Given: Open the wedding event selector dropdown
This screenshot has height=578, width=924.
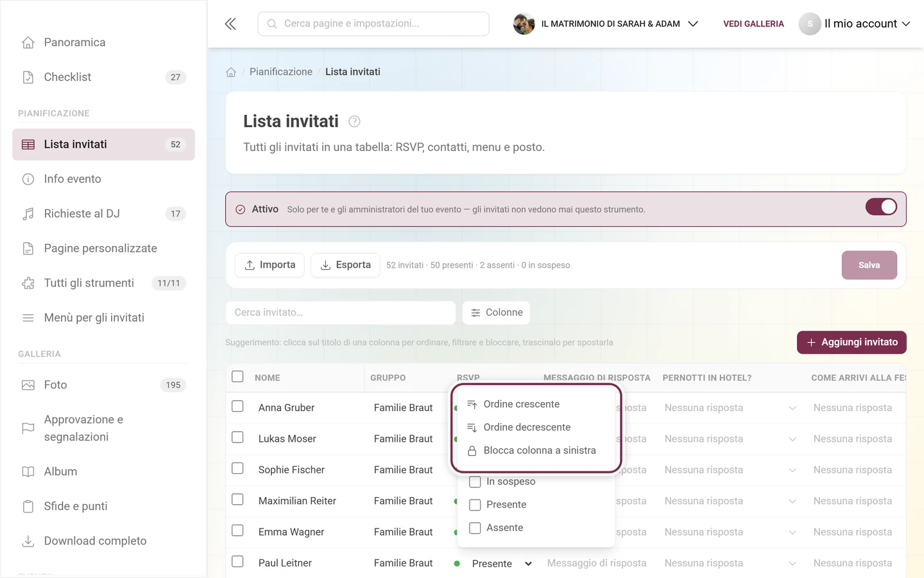Looking at the screenshot, I should click(x=606, y=24).
